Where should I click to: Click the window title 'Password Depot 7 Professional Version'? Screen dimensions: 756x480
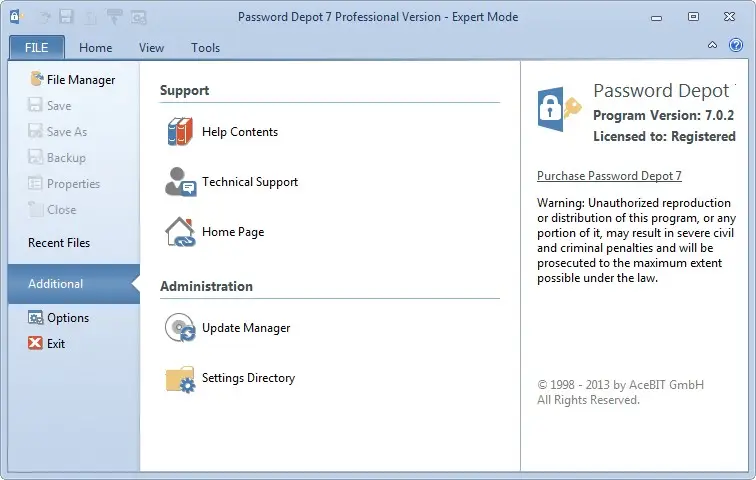pyautogui.click(x=339, y=17)
